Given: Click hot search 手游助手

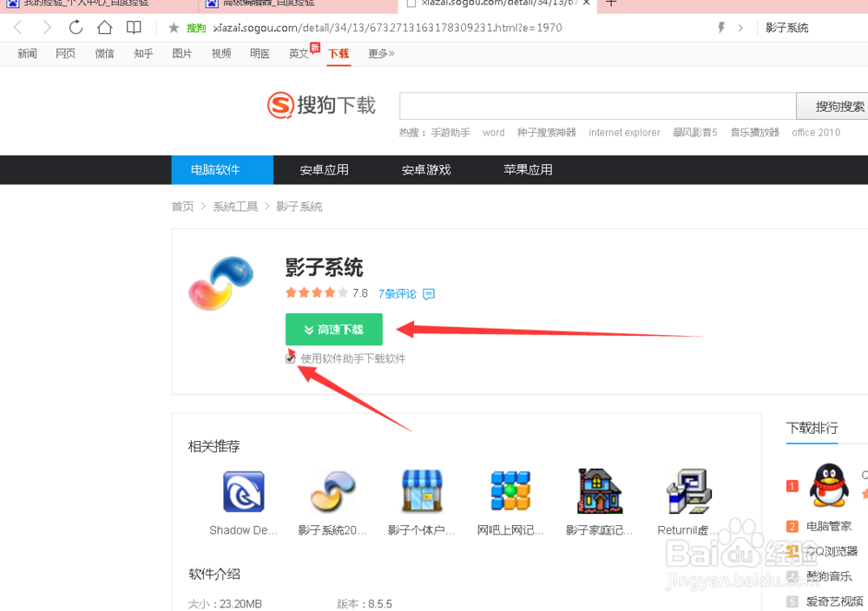Looking at the screenshot, I should tap(450, 132).
